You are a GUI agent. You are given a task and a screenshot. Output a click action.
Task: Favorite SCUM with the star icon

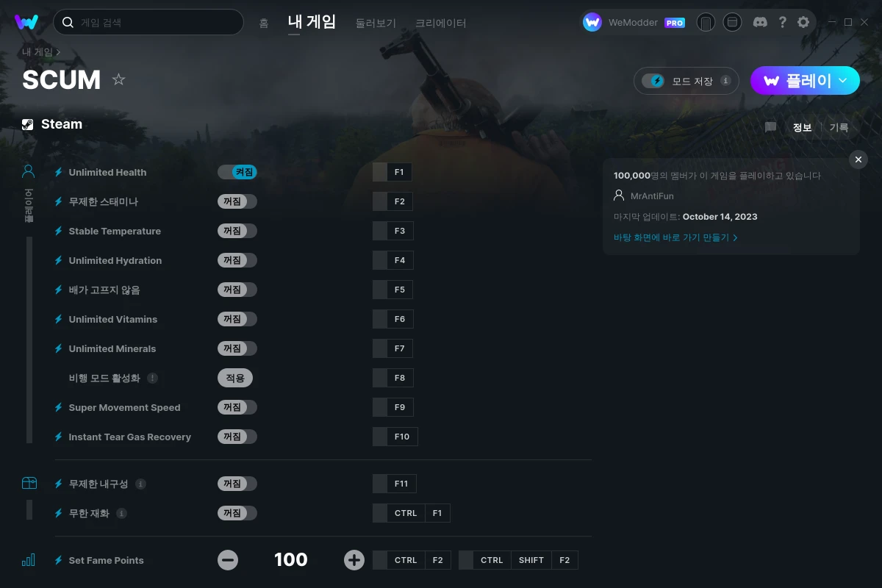click(x=118, y=79)
